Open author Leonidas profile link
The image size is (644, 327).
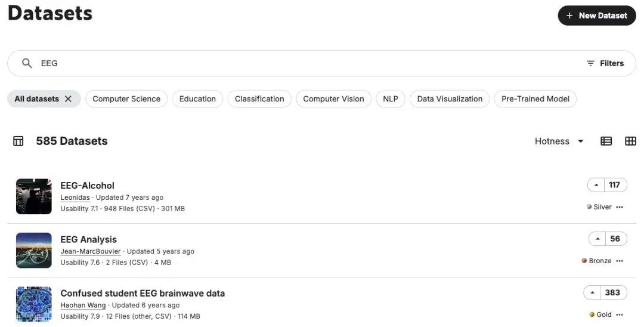[75, 198]
